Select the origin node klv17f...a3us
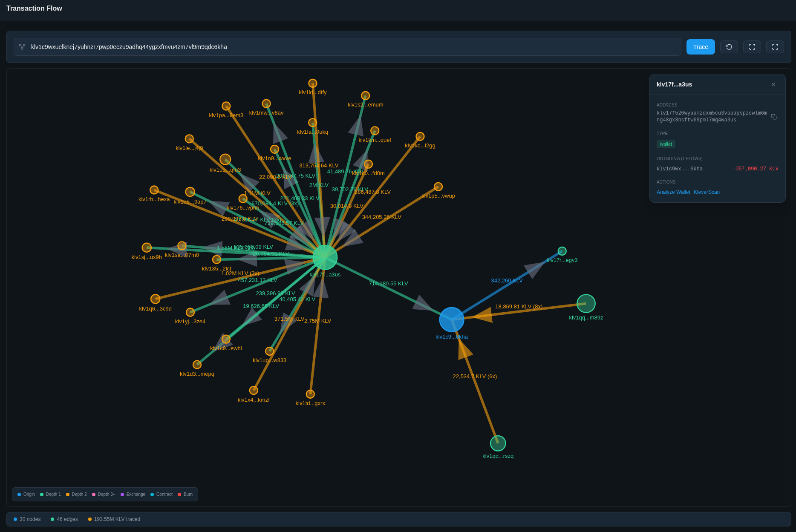The height and width of the screenshot is (532, 796). point(325,257)
